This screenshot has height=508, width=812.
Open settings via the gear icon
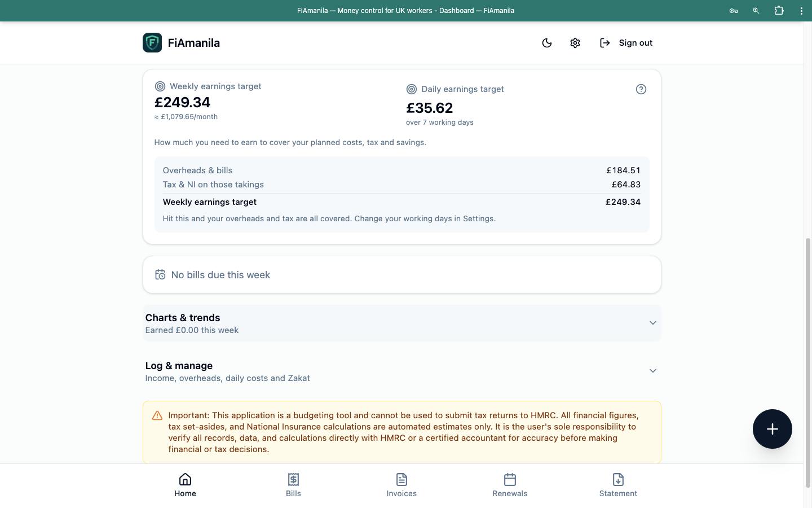pyautogui.click(x=575, y=43)
